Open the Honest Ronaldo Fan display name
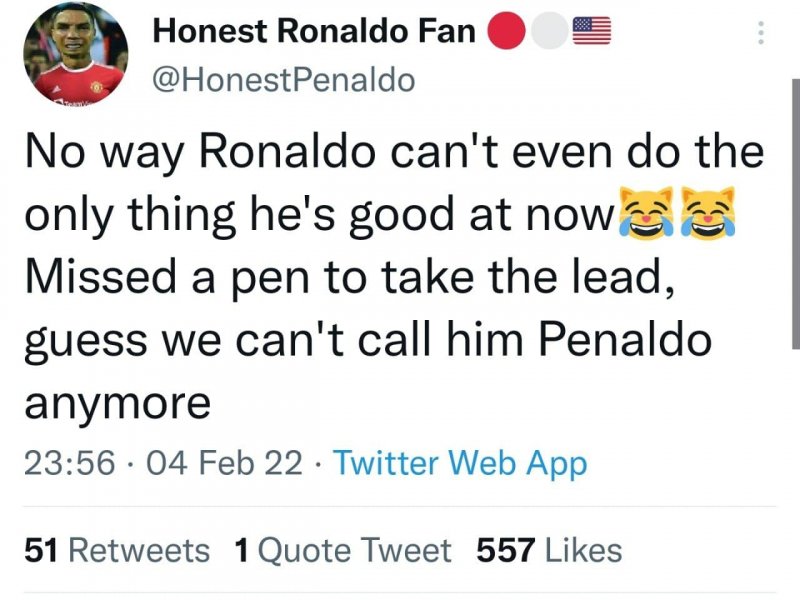The image size is (800, 600). coord(313,31)
